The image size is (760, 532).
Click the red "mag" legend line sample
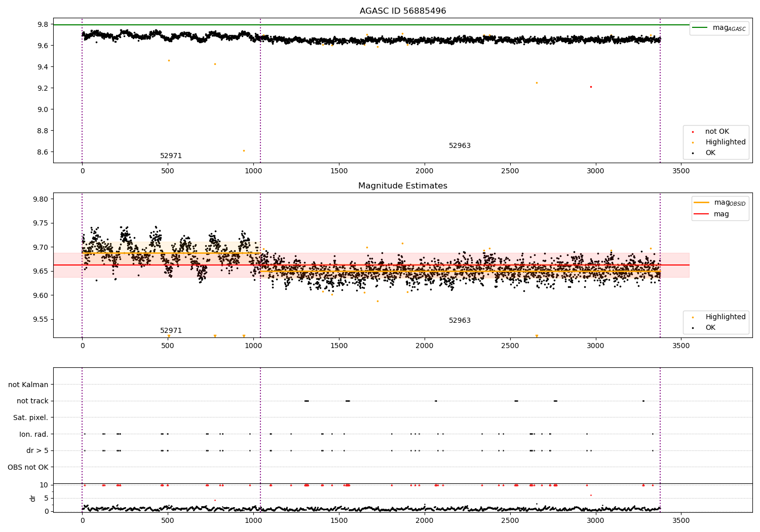pos(702,214)
